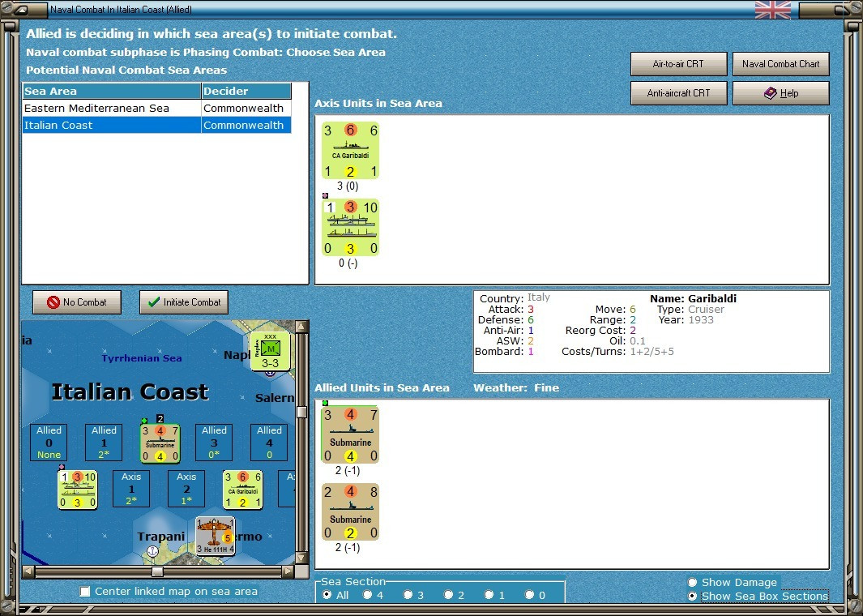Click the Trapani port anchor symbol
The width and height of the screenshot is (863, 616).
[153, 551]
